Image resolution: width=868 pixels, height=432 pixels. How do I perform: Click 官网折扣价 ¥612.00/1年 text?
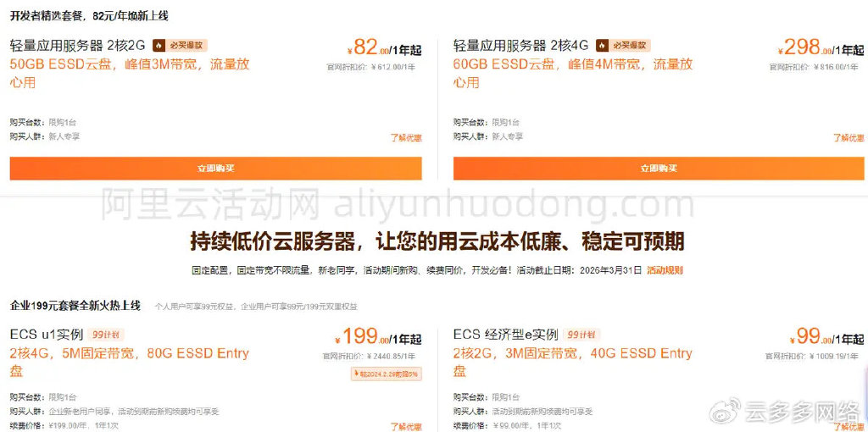coord(371,67)
